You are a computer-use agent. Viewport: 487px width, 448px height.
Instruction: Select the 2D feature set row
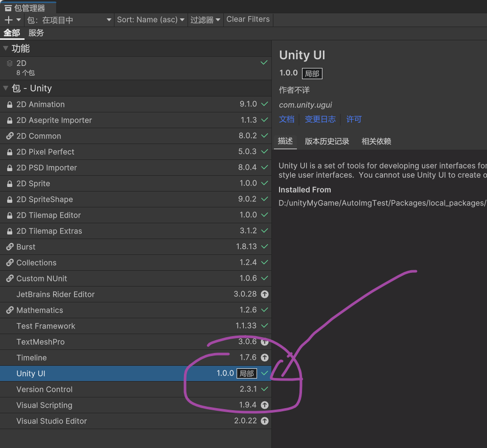click(135, 68)
